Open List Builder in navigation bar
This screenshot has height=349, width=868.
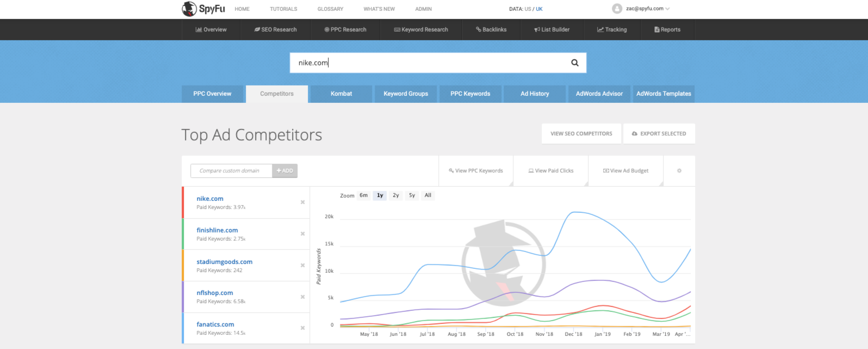pos(552,29)
